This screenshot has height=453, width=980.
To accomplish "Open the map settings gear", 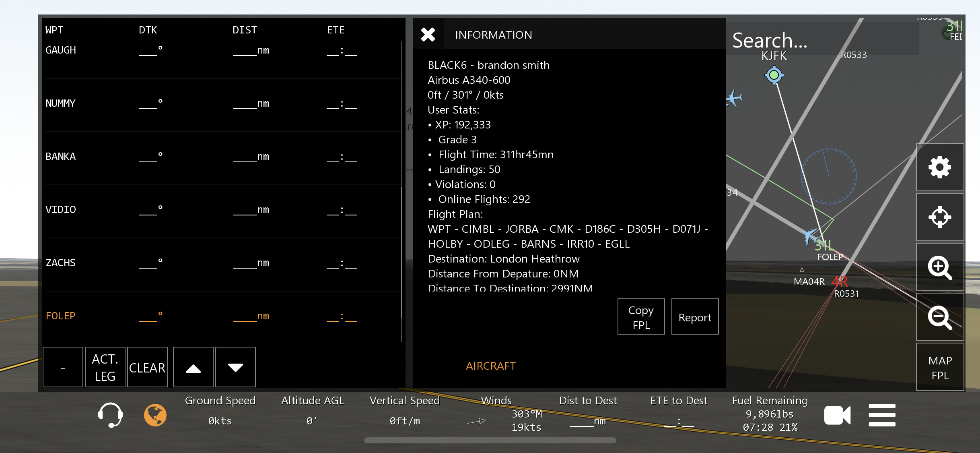I will 939,167.
